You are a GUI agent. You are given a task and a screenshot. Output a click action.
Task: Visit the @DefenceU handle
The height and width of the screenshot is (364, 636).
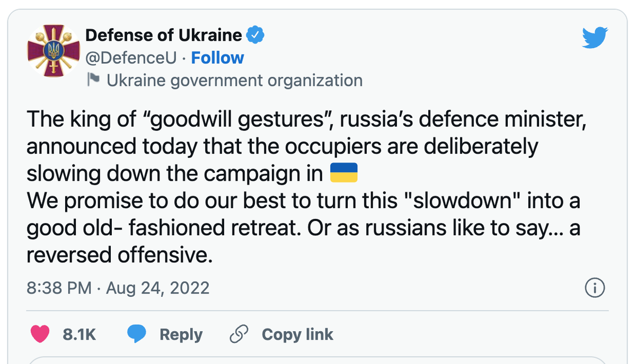pos(131,58)
